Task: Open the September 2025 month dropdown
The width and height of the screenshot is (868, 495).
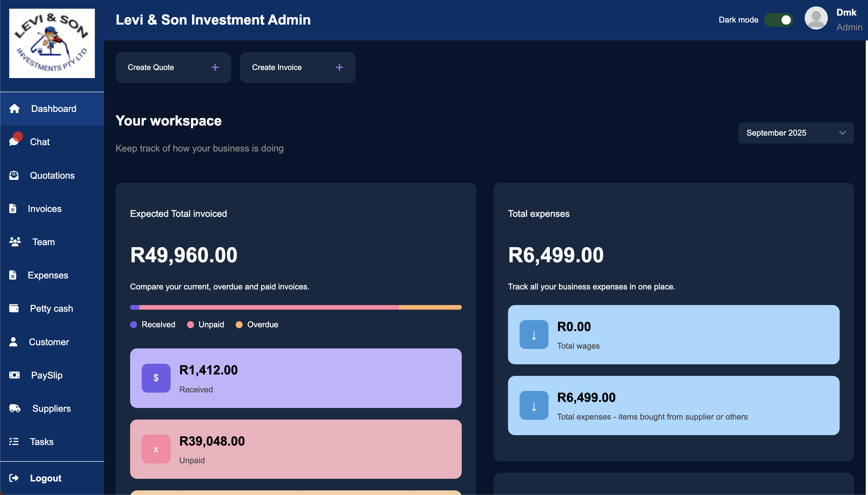Action: tap(796, 133)
